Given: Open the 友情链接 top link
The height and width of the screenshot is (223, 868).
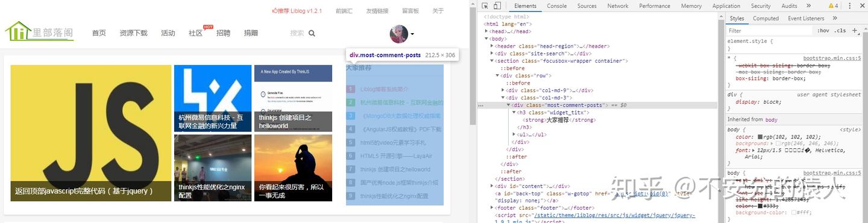Looking at the screenshot, I should pyautogui.click(x=377, y=11).
